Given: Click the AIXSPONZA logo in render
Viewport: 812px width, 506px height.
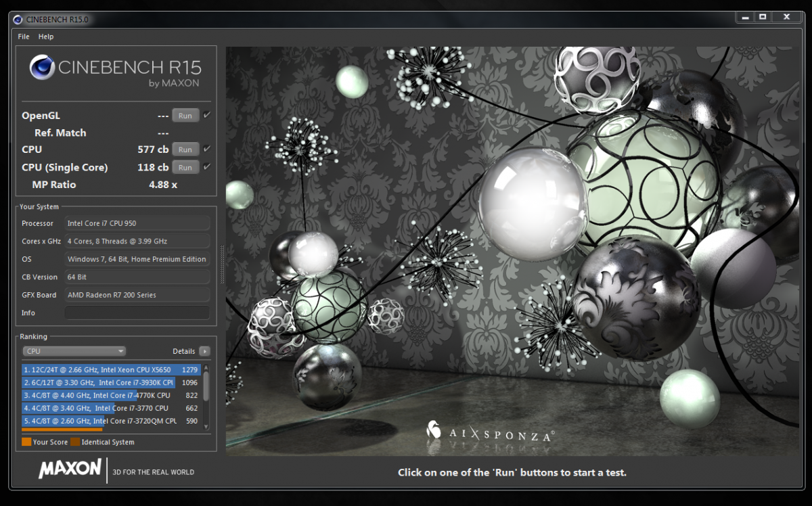Looking at the screenshot, I should [491, 431].
